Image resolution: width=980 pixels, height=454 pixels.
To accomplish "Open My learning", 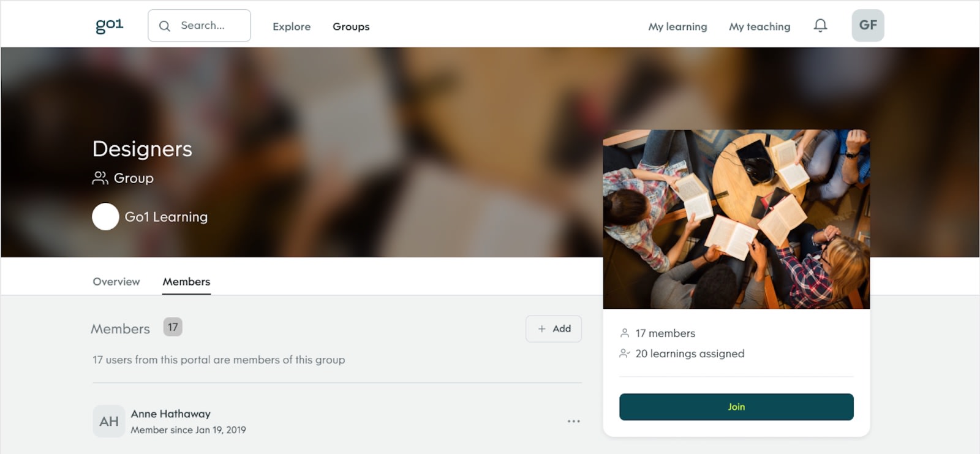I will click(x=677, y=26).
